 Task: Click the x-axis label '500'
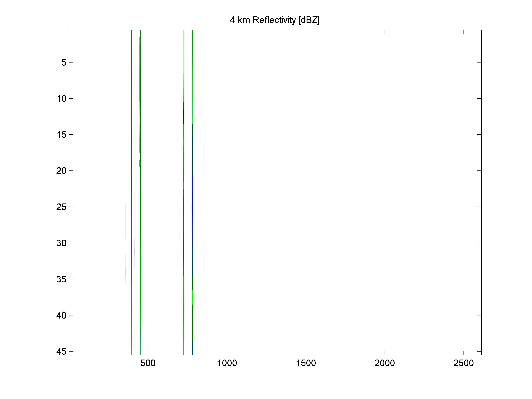pos(148,363)
